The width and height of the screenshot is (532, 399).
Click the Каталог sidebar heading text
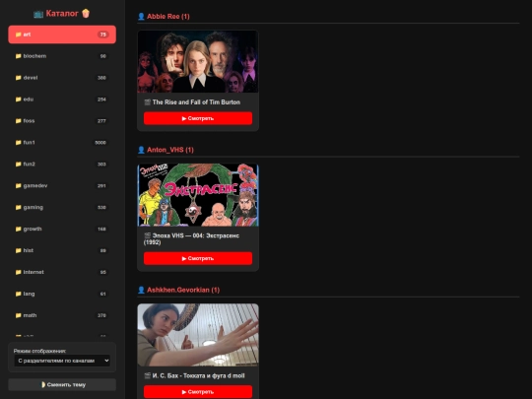(x=62, y=14)
